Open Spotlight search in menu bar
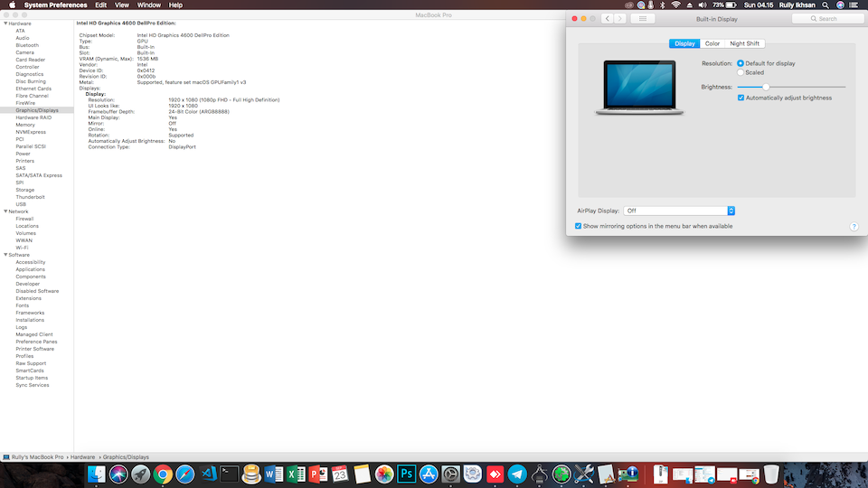Screen dimensions: 868x488 click(x=826, y=5)
